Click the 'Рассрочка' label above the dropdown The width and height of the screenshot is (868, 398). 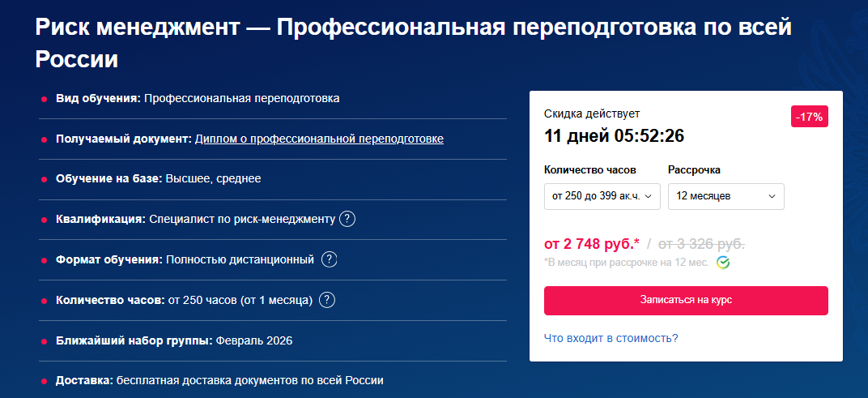694,170
